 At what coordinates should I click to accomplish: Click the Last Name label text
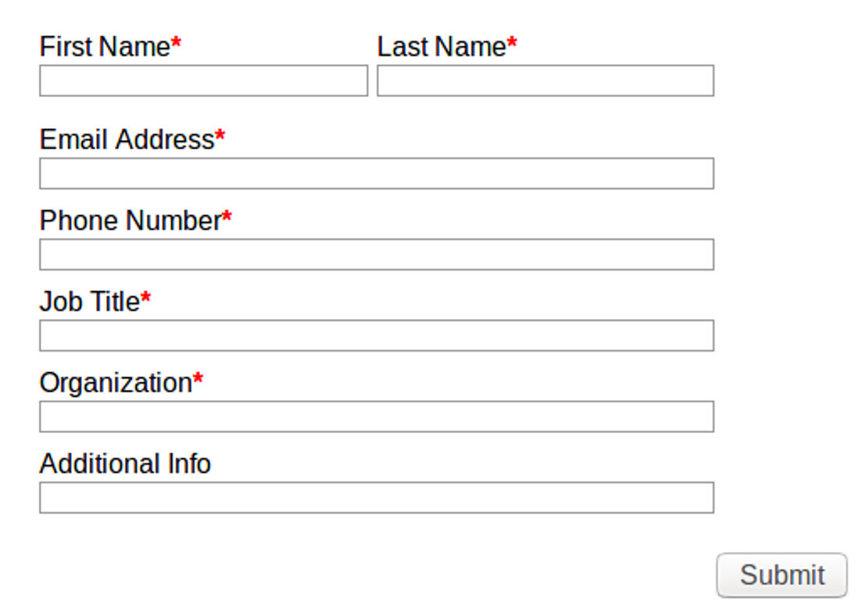(442, 46)
